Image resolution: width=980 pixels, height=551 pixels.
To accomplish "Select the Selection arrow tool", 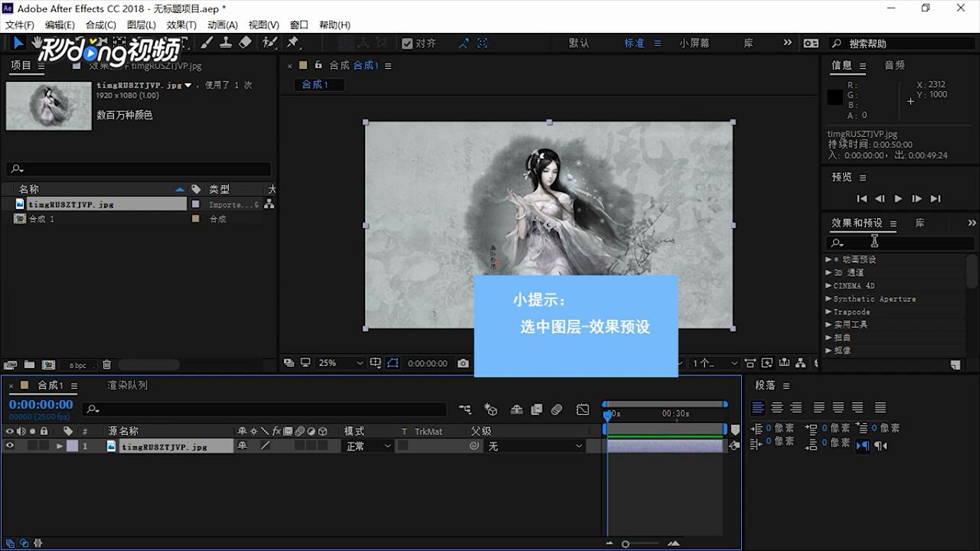I will pos(18,43).
